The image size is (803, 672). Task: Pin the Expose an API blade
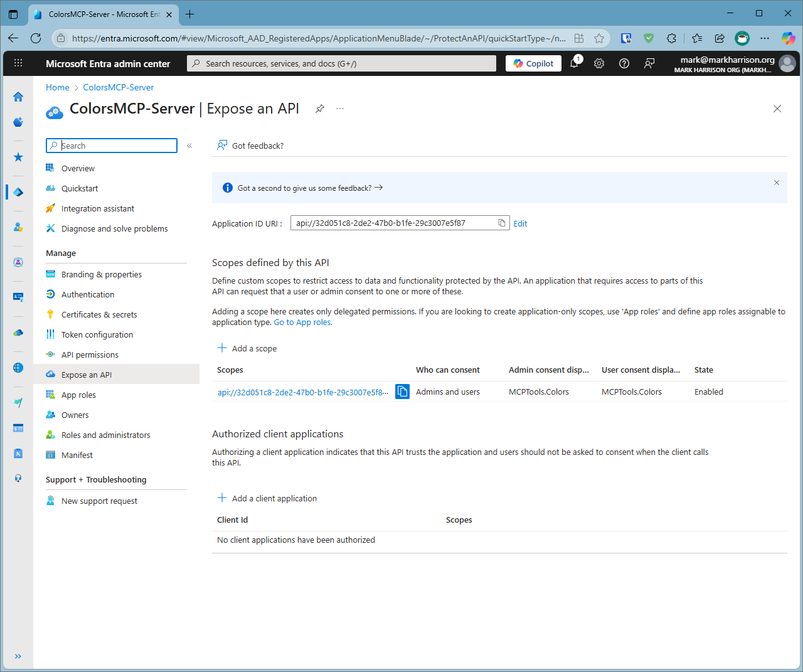tap(319, 108)
